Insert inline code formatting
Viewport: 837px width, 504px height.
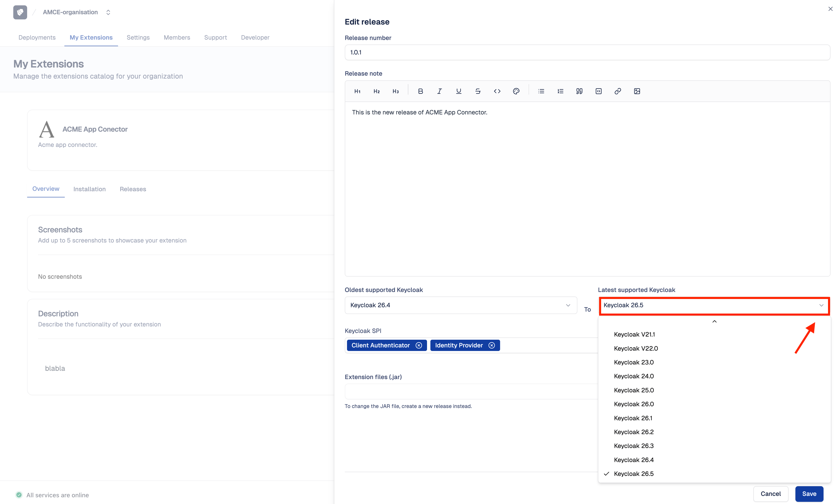coord(497,91)
